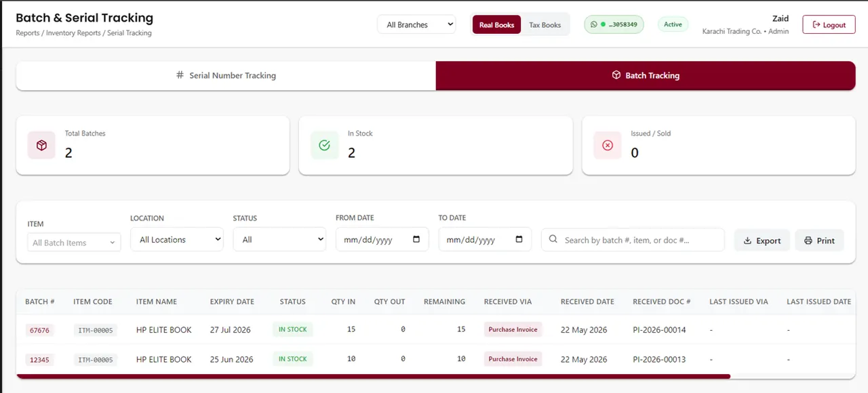Click the user name Zaid
The width and height of the screenshot is (868, 393).
[781, 18]
